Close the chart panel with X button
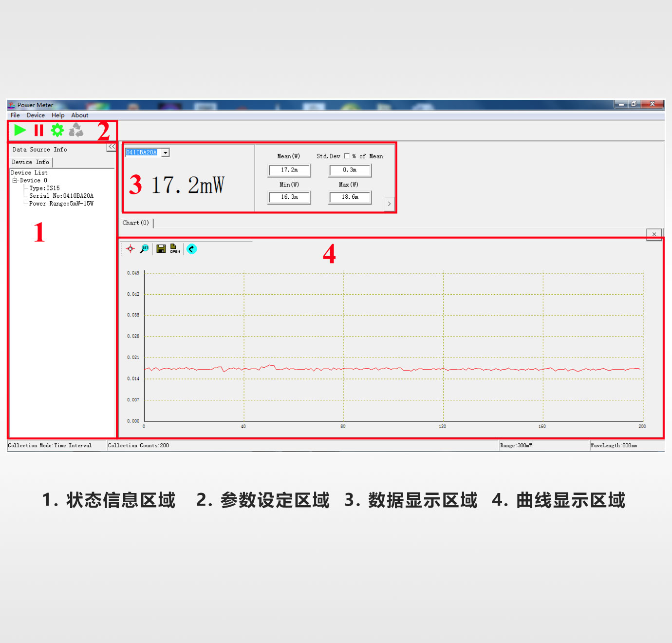The height and width of the screenshot is (643, 672). (654, 234)
